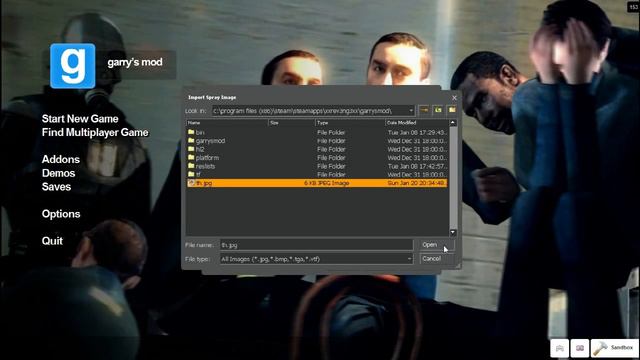Select the th.jpg file name
Image resolution: width=640 pixels, height=360 pixels.
pyautogui.click(x=204, y=183)
